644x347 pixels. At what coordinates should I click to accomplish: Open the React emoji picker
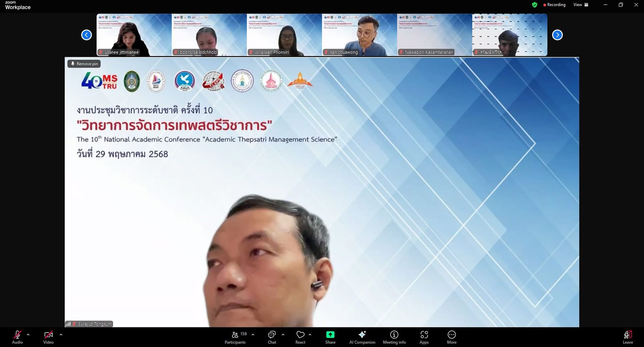coord(300,337)
